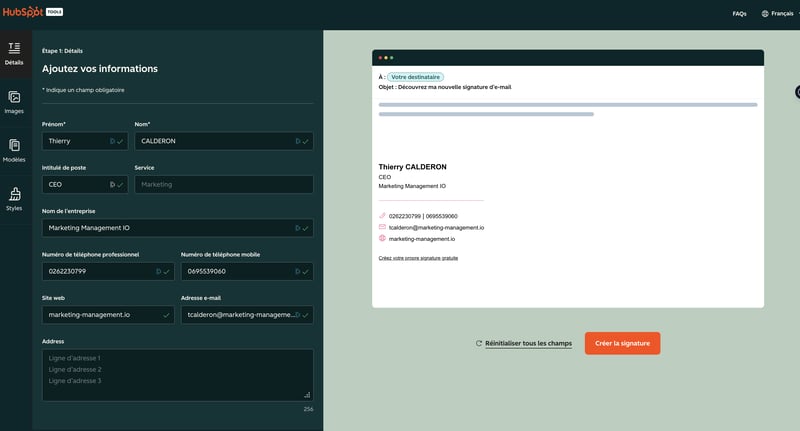The width and height of the screenshot is (800, 431).
Task: Click the globe language icon
Action: coord(765,14)
